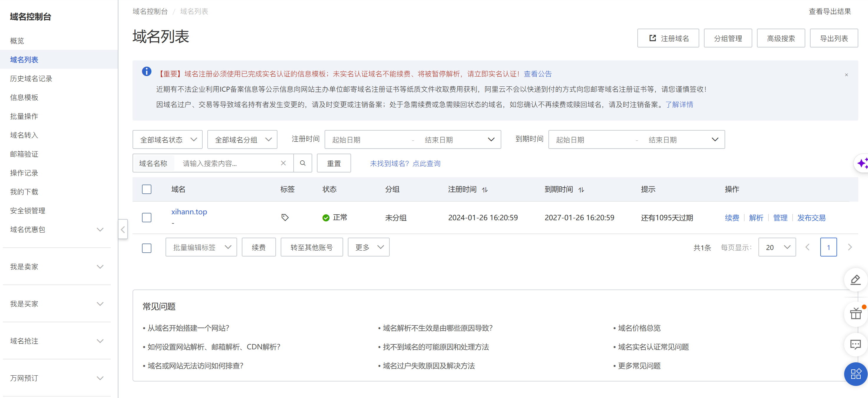The width and height of the screenshot is (868, 398).
Task: Toggle the bottom bulk-select checkbox
Action: click(x=147, y=248)
